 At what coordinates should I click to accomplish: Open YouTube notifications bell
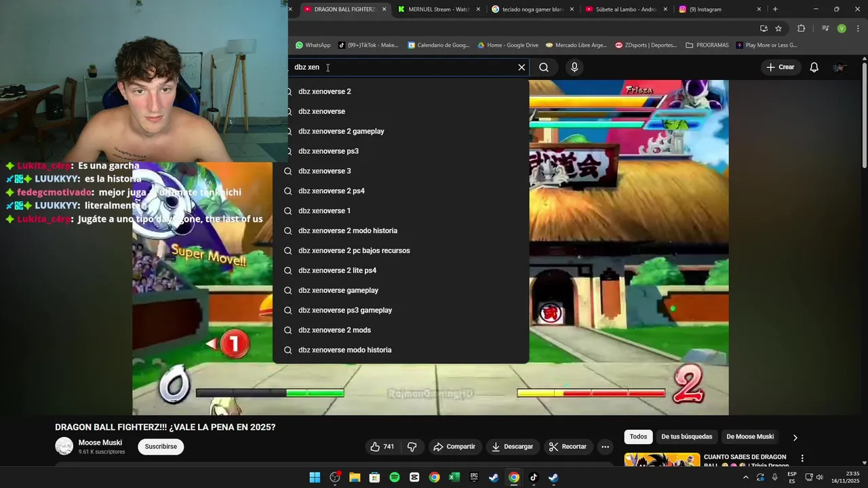pyautogui.click(x=814, y=67)
